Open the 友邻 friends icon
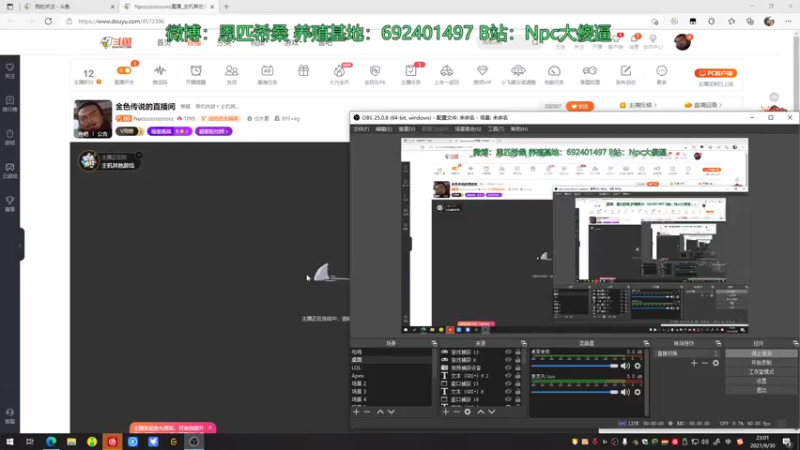This screenshot has height=450, width=800. coord(231,70)
